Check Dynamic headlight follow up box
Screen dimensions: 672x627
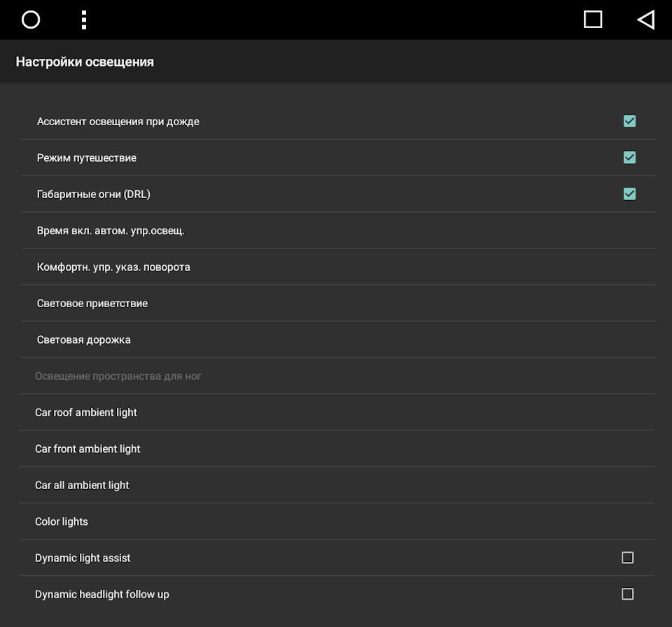627,594
